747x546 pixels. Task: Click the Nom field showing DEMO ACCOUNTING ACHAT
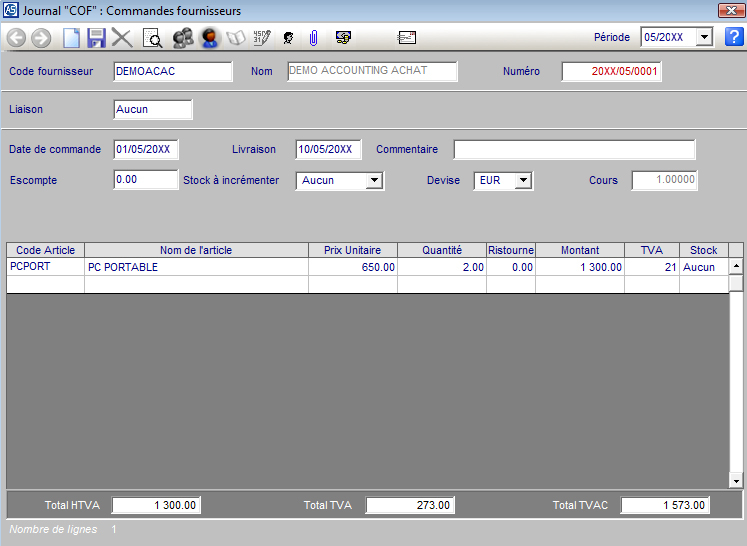point(372,71)
